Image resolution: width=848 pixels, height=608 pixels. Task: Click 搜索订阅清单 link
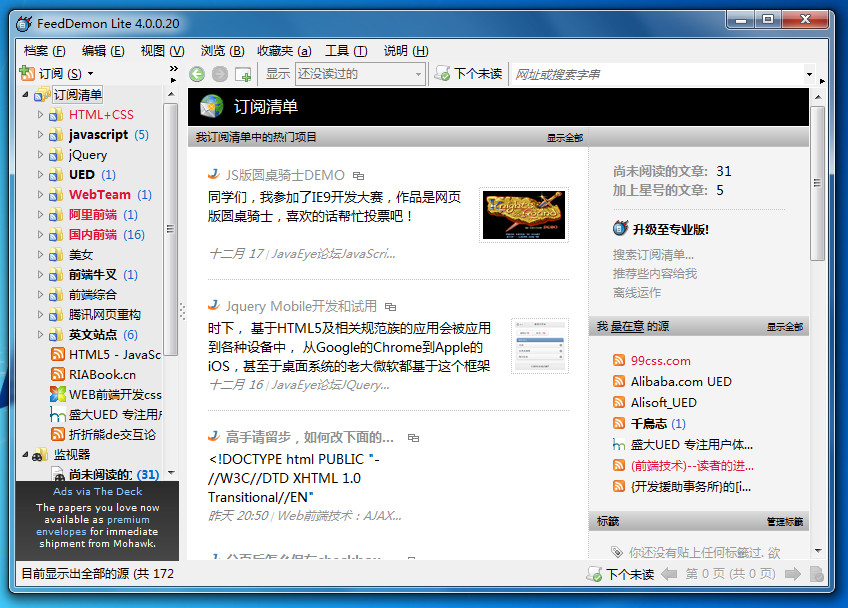tap(653, 254)
